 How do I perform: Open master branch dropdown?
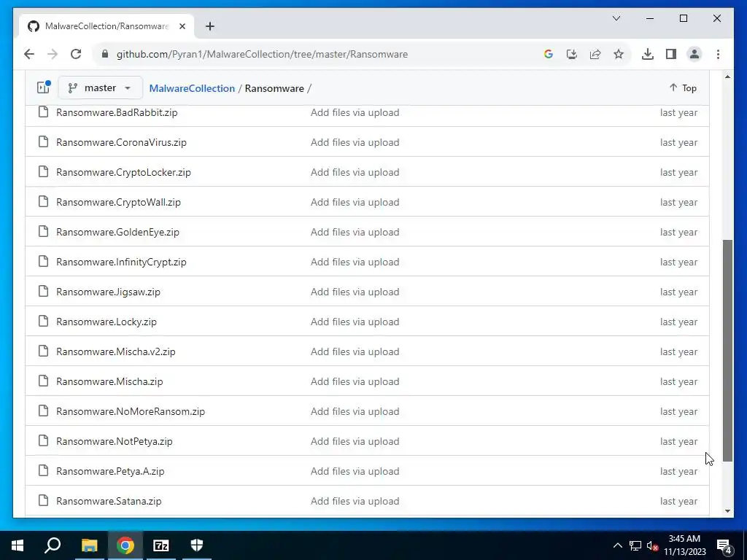(x=100, y=88)
